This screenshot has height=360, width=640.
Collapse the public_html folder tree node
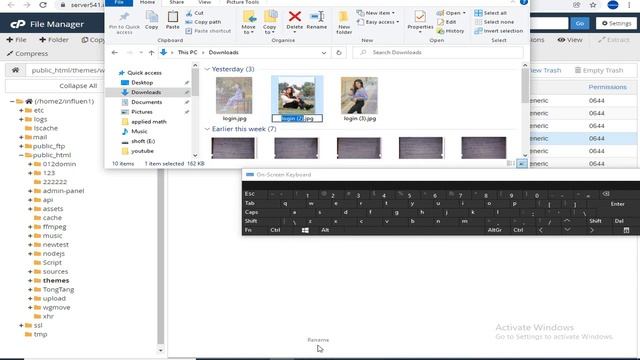click(21, 155)
